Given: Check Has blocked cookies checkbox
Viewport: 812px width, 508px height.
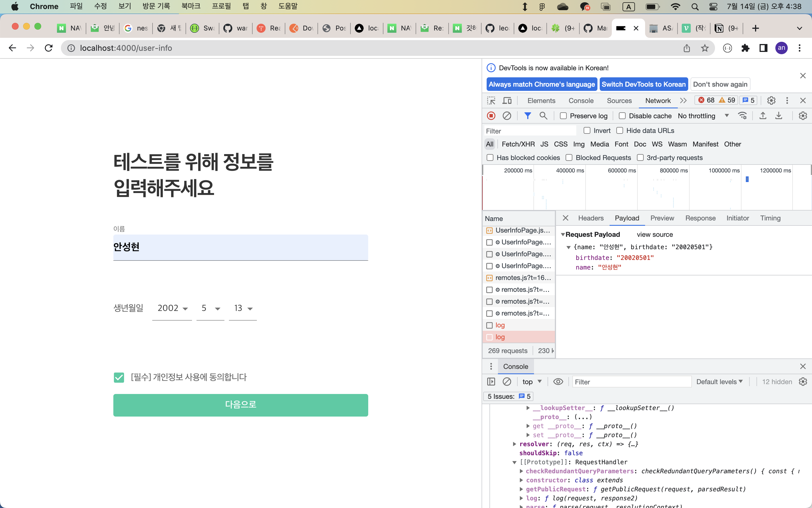Looking at the screenshot, I should pos(490,157).
